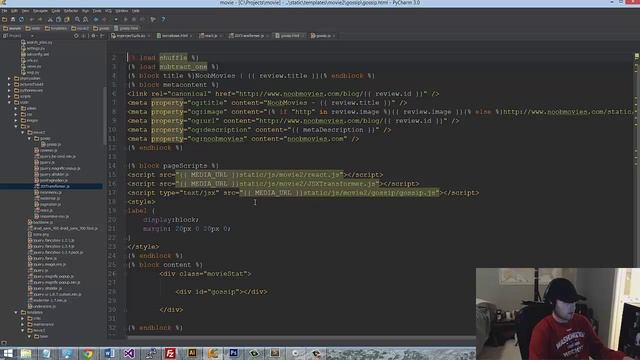Click the editor horizontal scrollbar
This screenshot has height=360, width=640.
pyautogui.click(x=302, y=338)
